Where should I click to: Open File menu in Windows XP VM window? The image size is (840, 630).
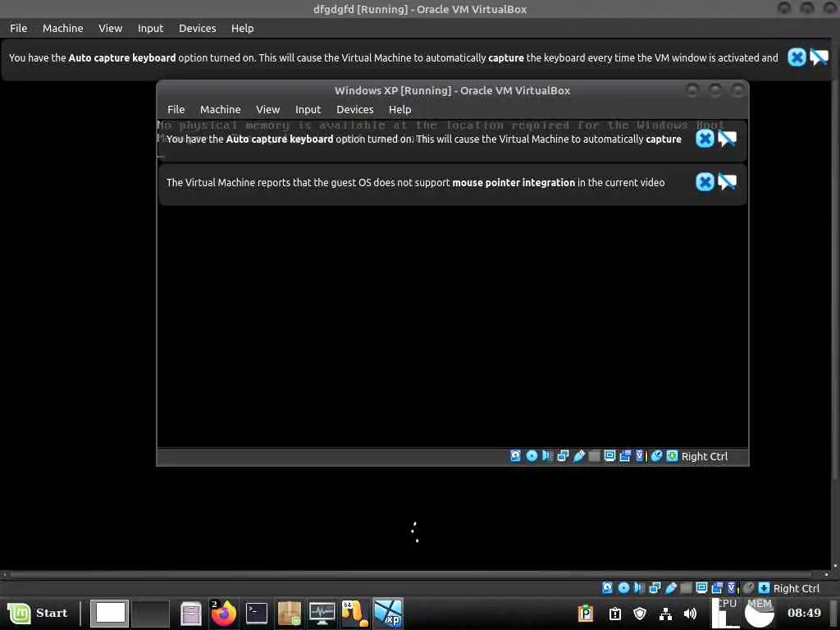(176, 109)
